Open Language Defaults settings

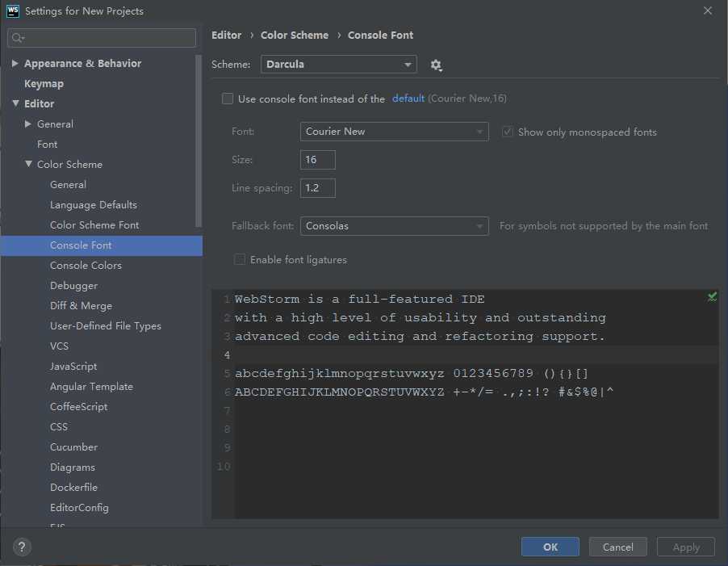click(94, 205)
